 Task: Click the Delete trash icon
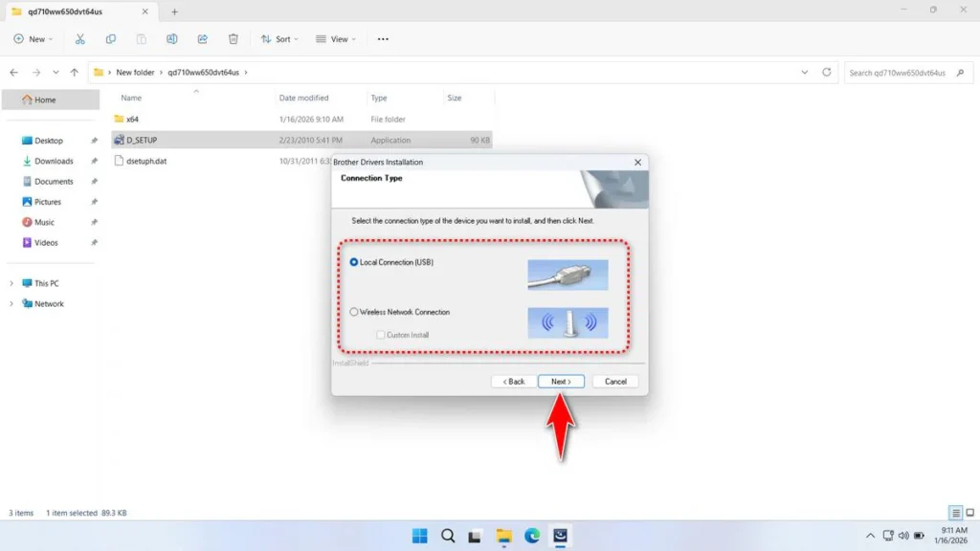(x=234, y=39)
